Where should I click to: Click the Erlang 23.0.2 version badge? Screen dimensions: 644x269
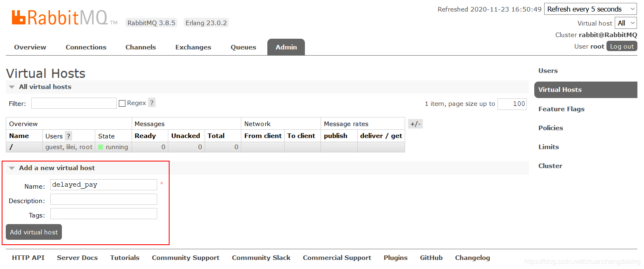tap(206, 23)
